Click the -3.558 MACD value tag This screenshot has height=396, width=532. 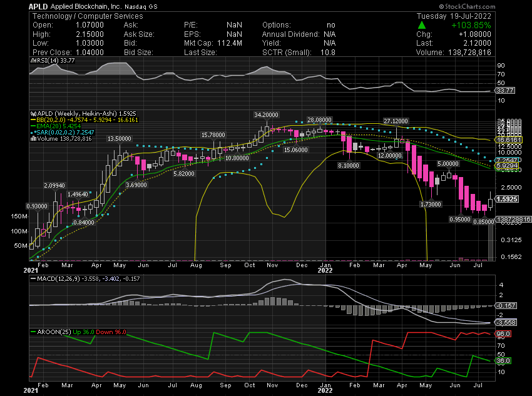506,322
